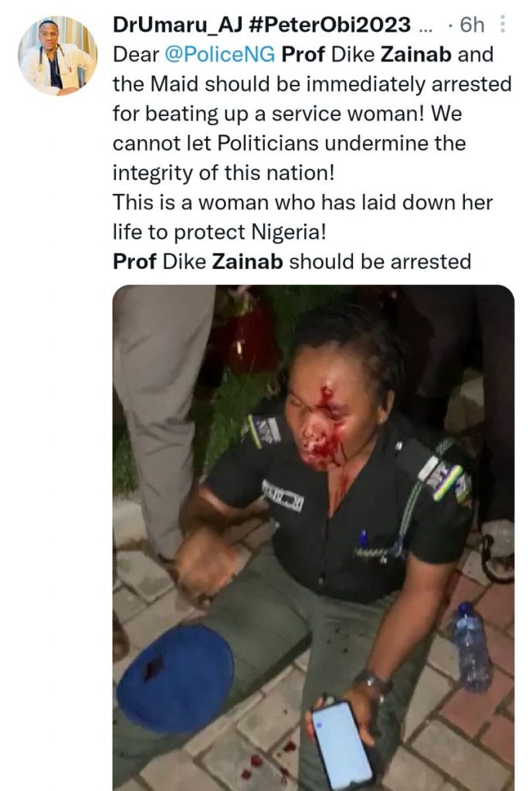Click the DrUmaru_AJ display name
Image resolution: width=532 pixels, height=791 pixels.
pyautogui.click(x=178, y=24)
